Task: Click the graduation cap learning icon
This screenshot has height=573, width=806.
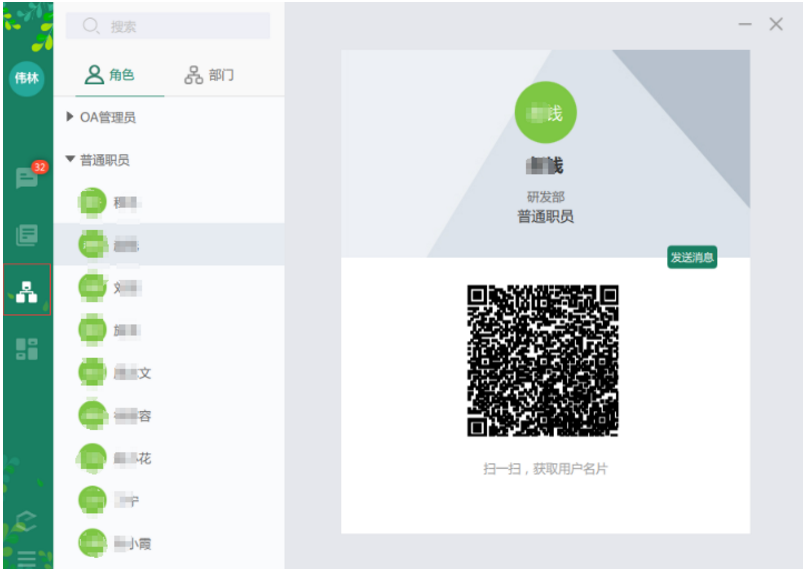Action: [x=25, y=520]
